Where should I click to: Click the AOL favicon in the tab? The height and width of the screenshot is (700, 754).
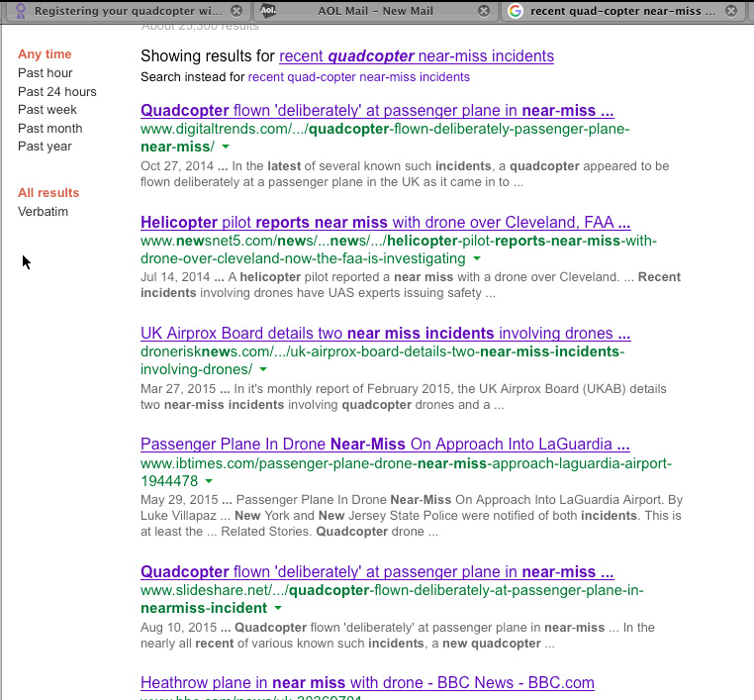click(268, 10)
